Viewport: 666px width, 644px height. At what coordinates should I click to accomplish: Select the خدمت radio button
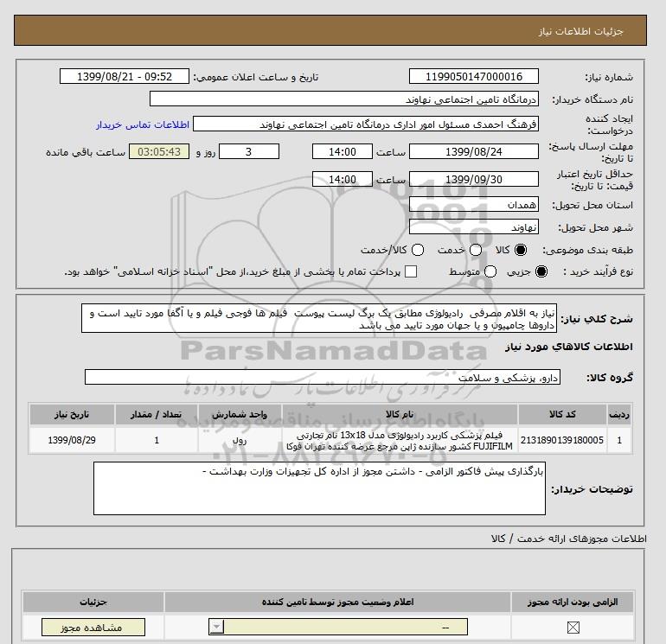(x=476, y=250)
